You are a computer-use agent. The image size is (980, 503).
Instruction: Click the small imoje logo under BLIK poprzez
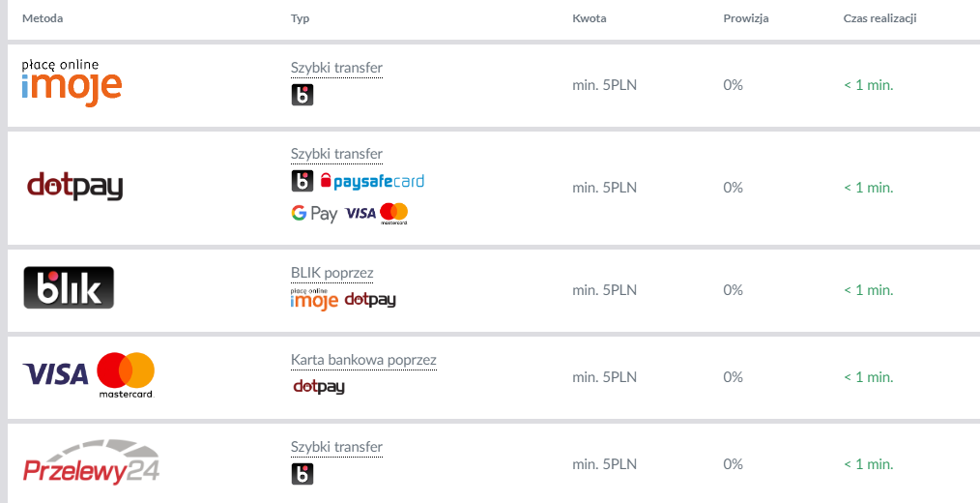coord(314,300)
